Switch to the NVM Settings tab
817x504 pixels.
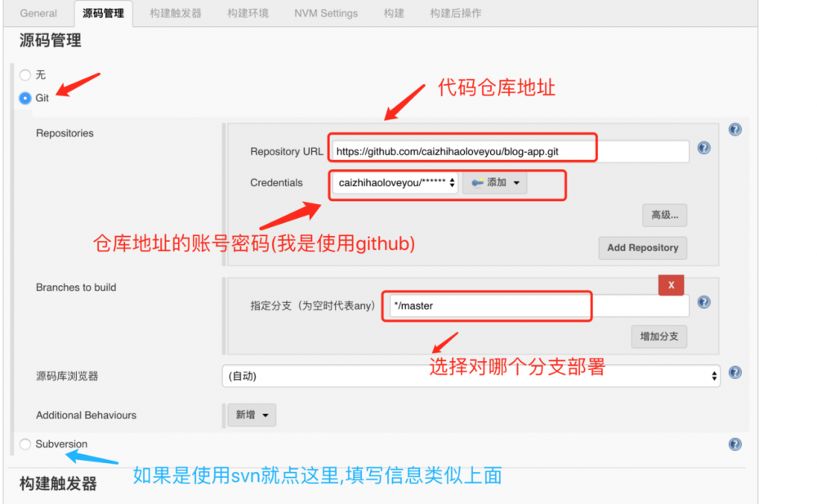(325, 13)
